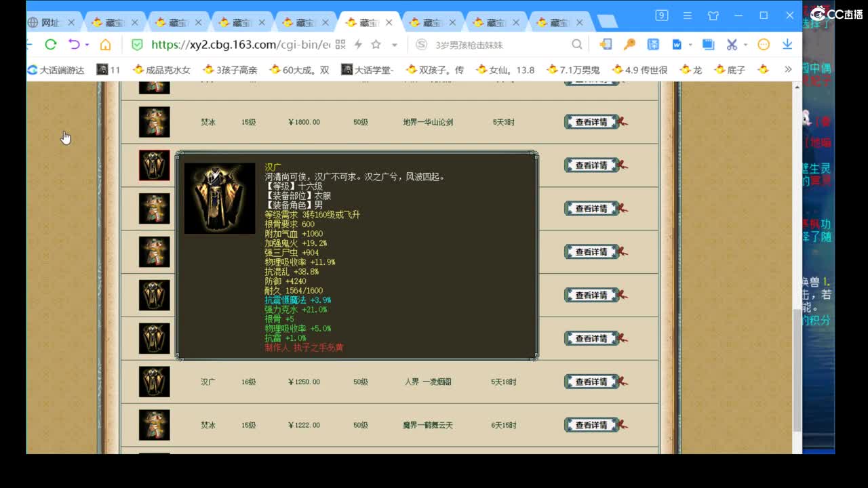Open downloads with the blue arrow icon
This screenshot has width=868, height=488.
tap(787, 45)
